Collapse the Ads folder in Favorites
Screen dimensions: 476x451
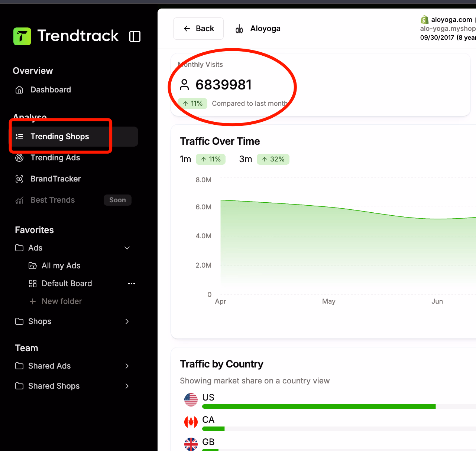(127, 248)
